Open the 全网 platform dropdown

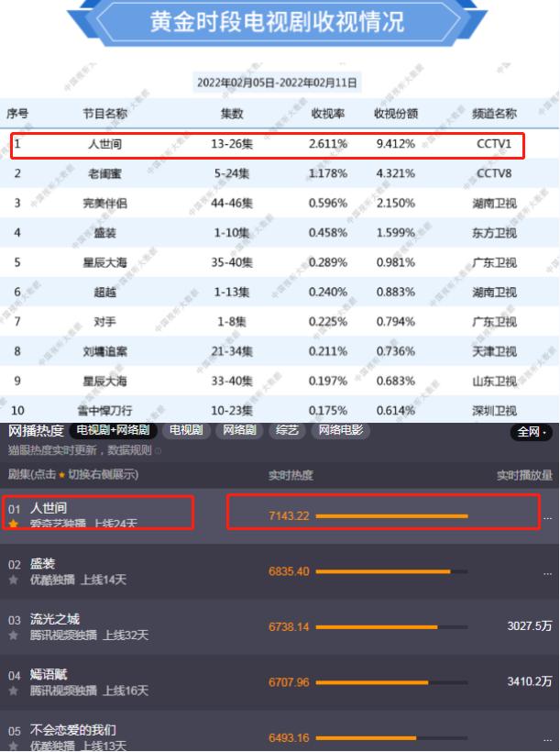tap(532, 432)
